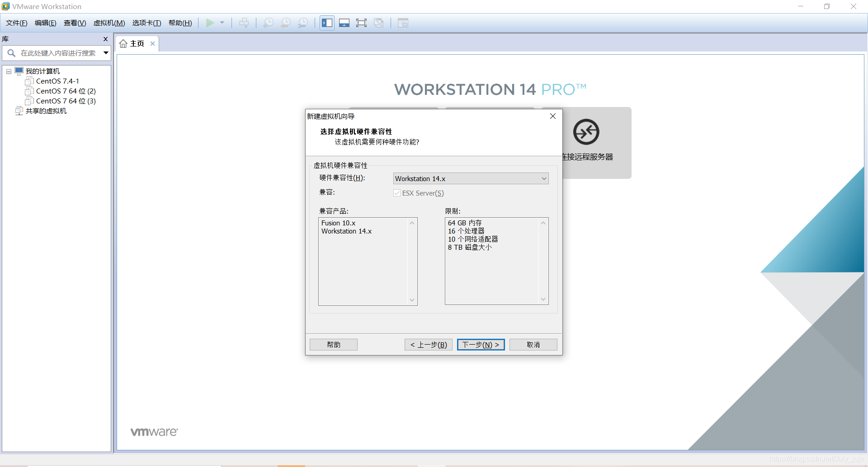
Task: Close the library panel
Action: [x=105, y=39]
